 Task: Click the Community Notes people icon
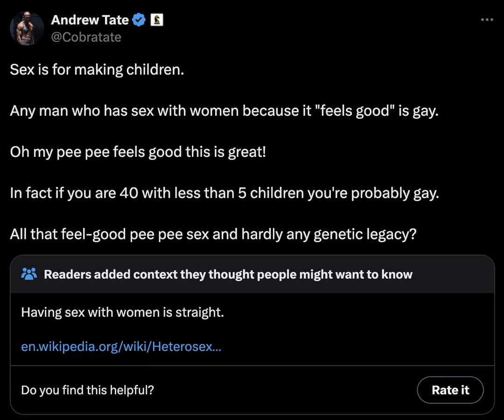point(29,274)
